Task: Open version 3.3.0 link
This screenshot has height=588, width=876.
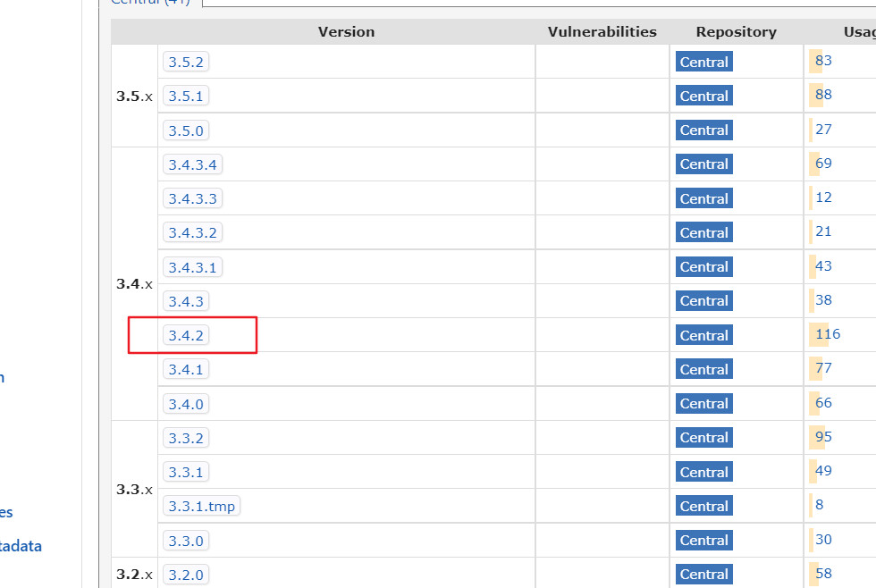Action: point(186,541)
